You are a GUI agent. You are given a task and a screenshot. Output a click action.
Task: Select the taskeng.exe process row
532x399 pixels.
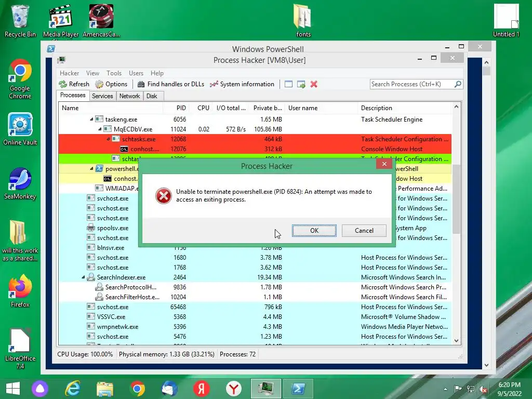[255, 119]
